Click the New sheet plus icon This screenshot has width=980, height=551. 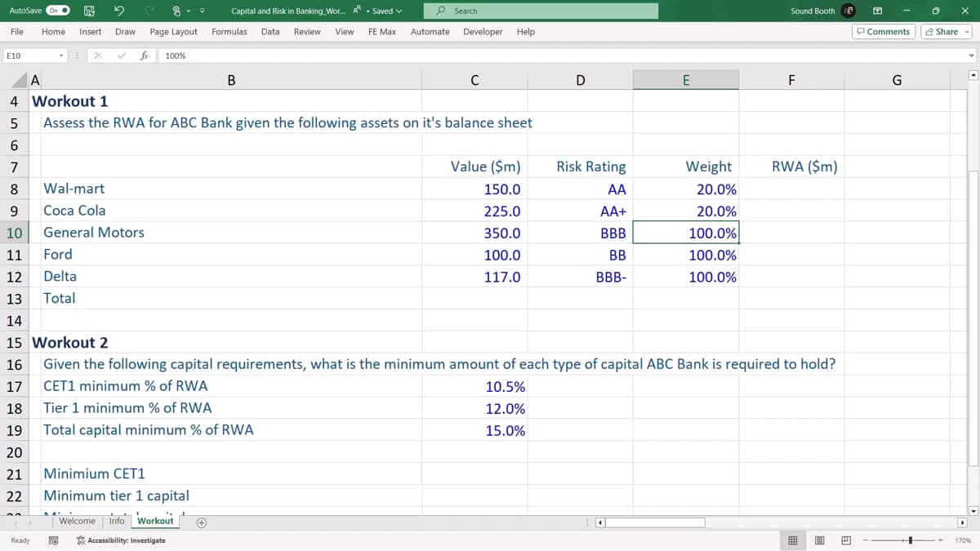point(200,522)
